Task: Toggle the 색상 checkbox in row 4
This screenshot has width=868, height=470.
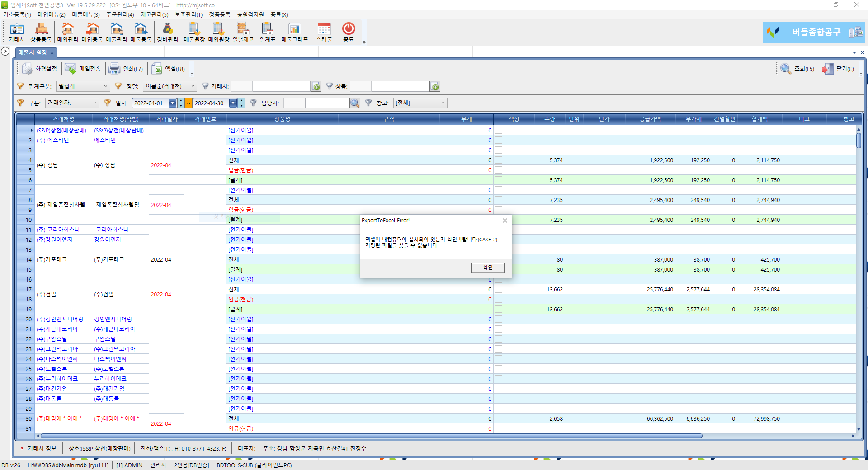Action: coord(499,160)
